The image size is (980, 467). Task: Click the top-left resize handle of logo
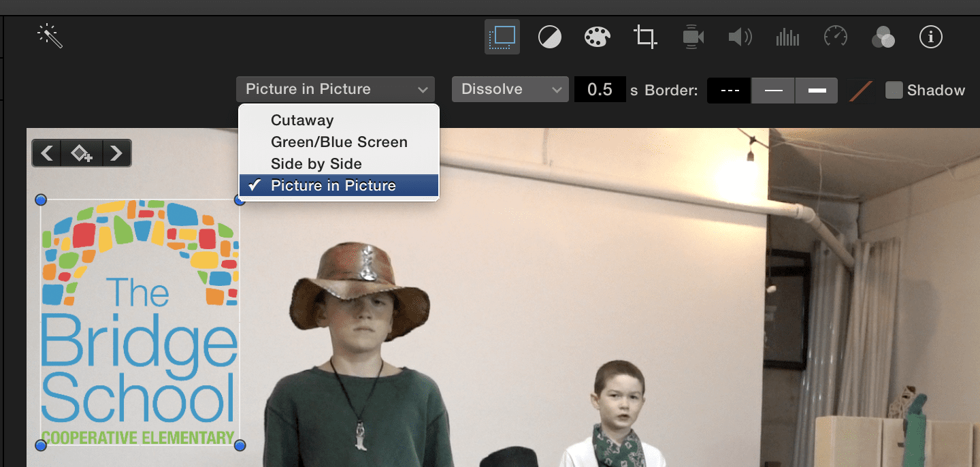point(40,200)
